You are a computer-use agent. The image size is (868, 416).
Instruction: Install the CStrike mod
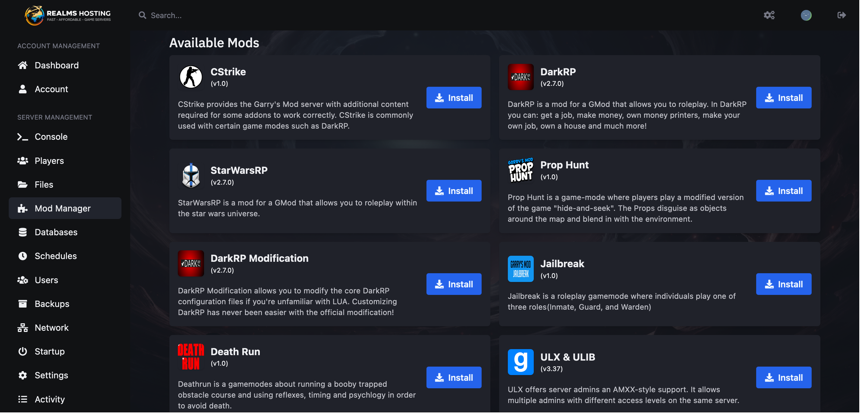click(454, 97)
